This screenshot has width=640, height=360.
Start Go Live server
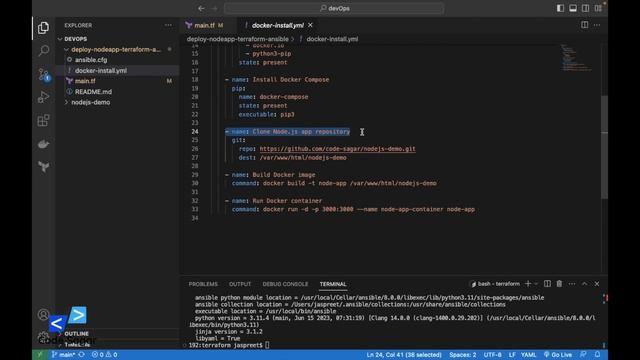(x=558, y=355)
